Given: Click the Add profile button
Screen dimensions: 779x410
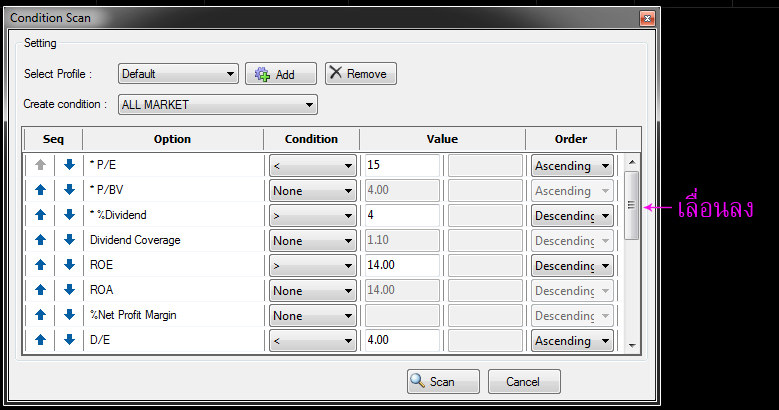Looking at the screenshot, I should 281,74.
